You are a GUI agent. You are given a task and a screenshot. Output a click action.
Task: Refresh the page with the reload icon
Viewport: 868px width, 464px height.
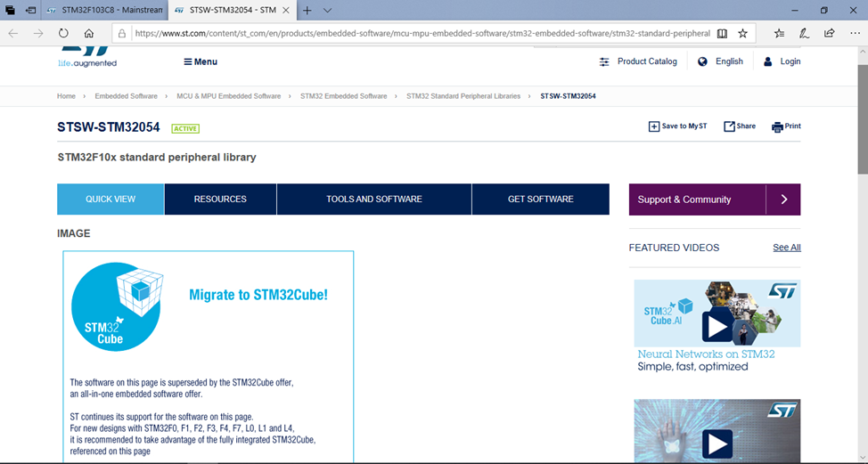pos(63,33)
